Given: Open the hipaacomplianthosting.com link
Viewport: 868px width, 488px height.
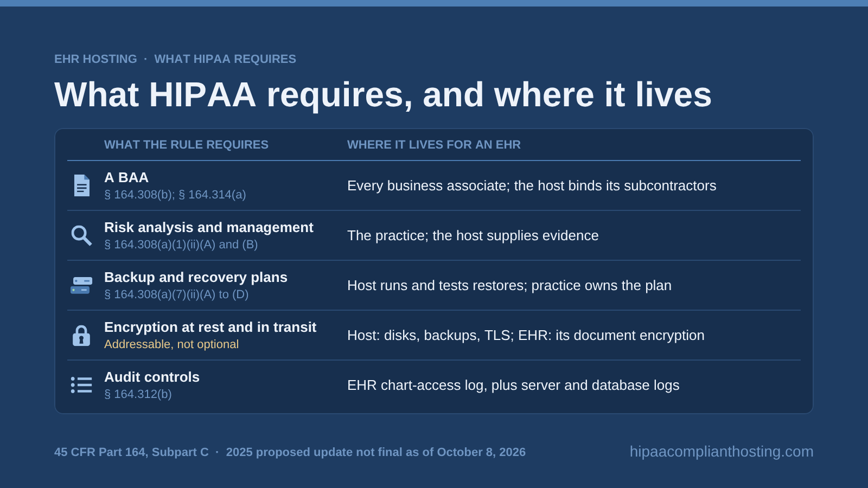Looking at the screenshot, I should [722, 452].
